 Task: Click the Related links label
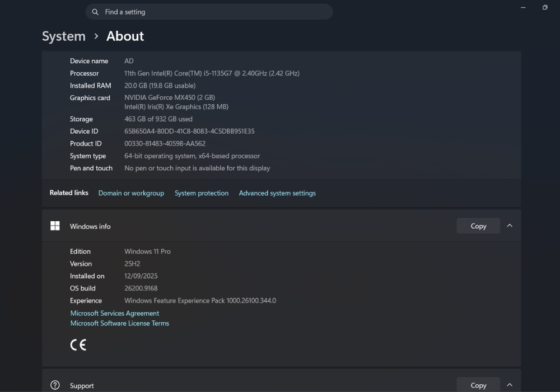click(69, 193)
